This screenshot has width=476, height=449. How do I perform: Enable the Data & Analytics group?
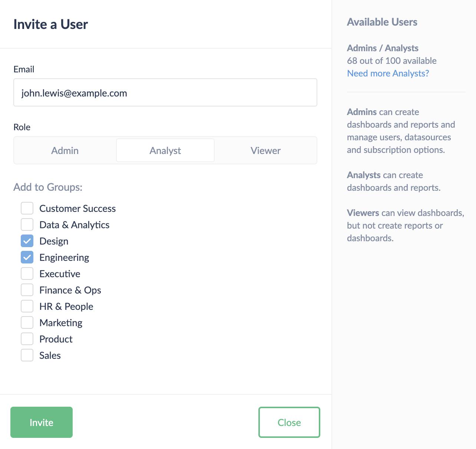pyautogui.click(x=27, y=224)
